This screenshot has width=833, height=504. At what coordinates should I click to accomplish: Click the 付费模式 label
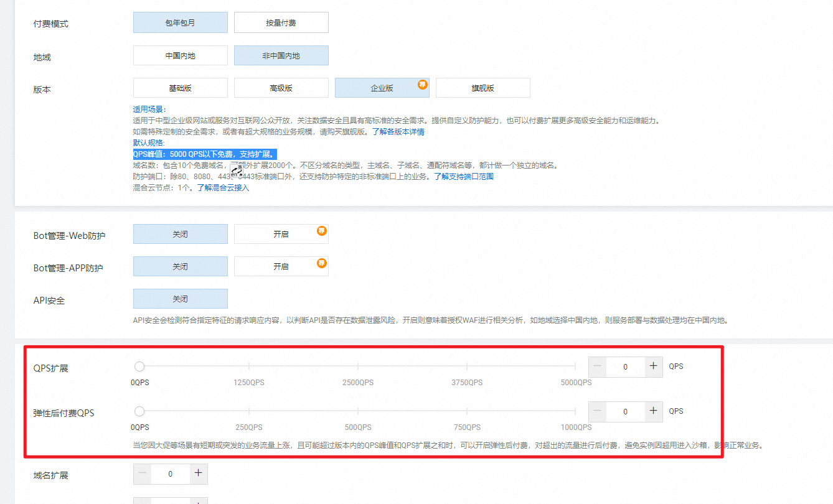pyautogui.click(x=51, y=24)
